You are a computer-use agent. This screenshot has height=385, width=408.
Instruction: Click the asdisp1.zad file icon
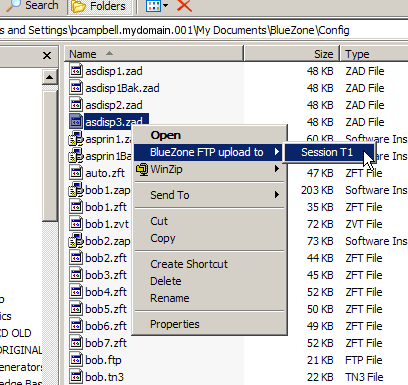(76, 71)
